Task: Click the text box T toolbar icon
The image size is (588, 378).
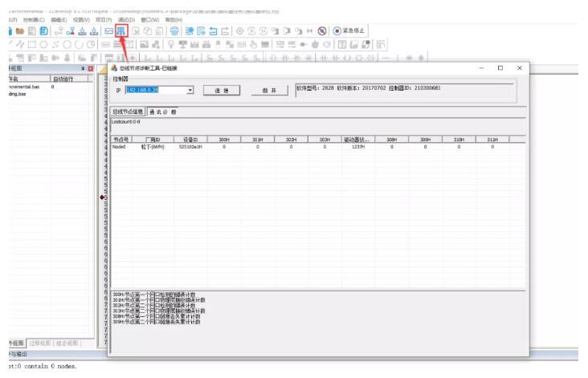Action: tap(342, 45)
